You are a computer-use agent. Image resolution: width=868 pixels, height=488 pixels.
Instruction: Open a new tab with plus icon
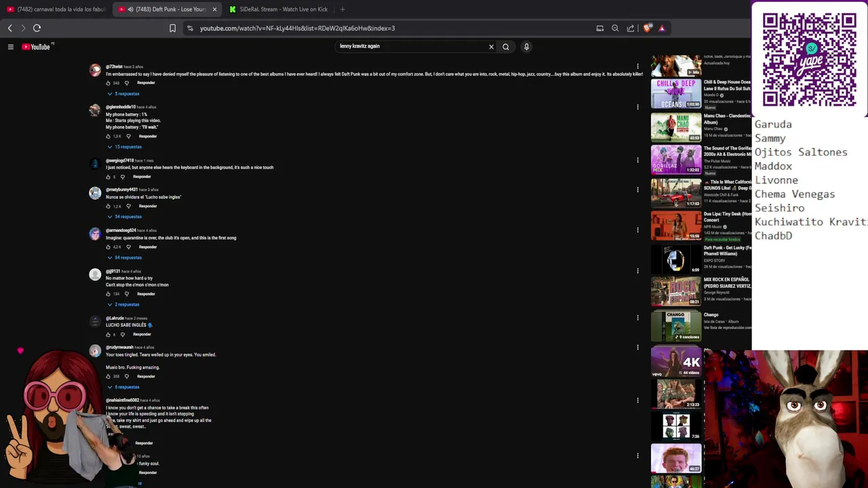coord(342,9)
